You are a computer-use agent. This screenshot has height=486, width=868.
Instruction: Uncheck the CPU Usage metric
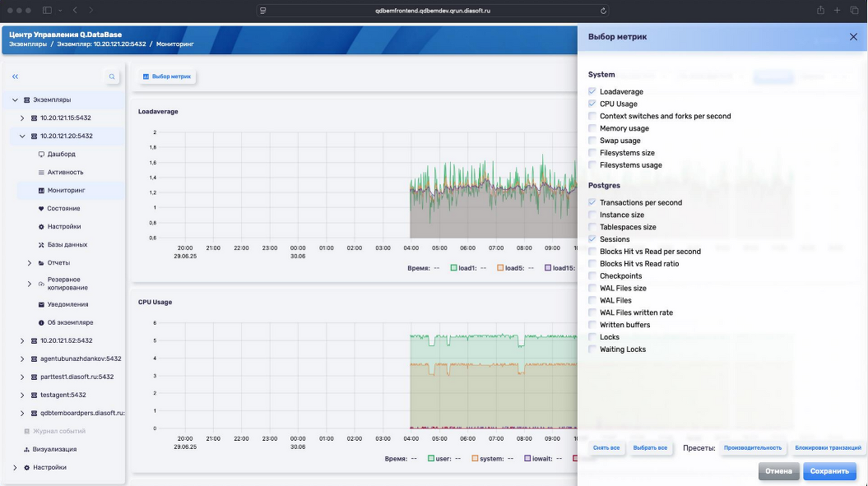point(592,104)
